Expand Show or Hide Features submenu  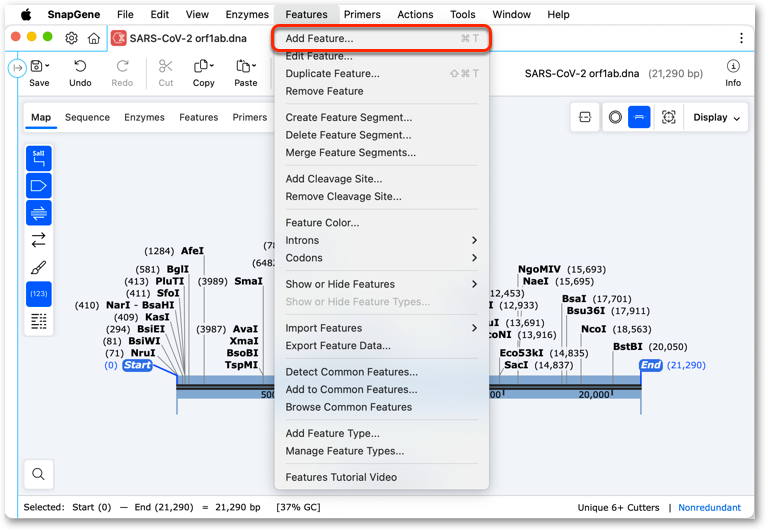(x=382, y=284)
